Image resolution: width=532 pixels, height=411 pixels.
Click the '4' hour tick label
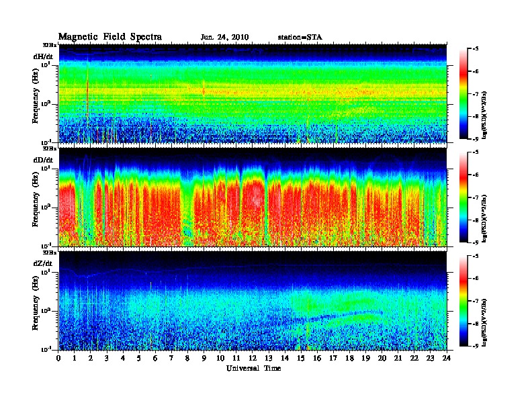coord(123,358)
